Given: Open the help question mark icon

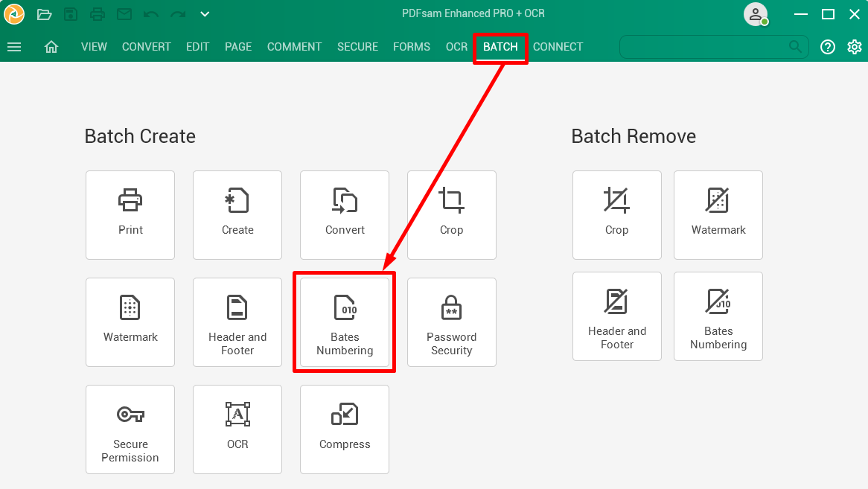Looking at the screenshot, I should pyautogui.click(x=828, y=47).
